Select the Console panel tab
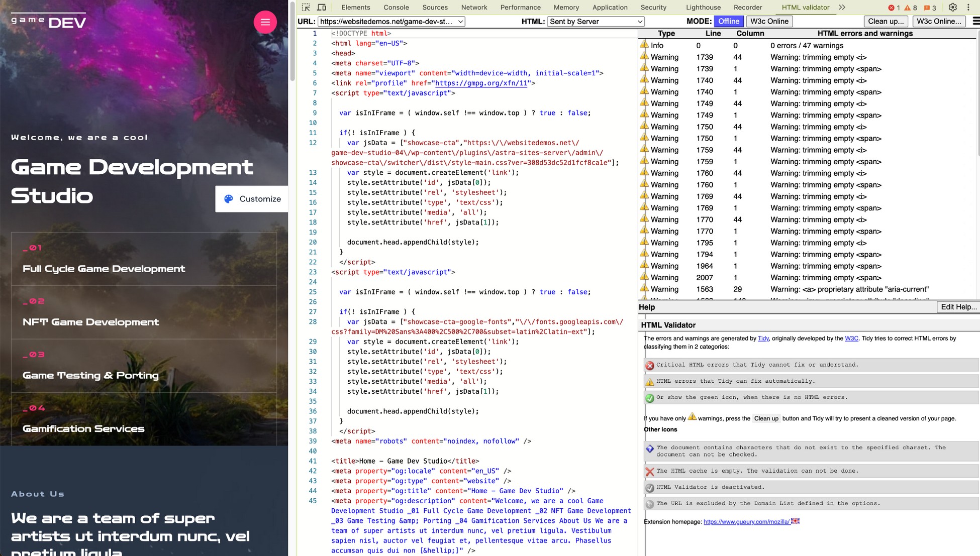Screen dimensions: 980x556 (398, 7)
